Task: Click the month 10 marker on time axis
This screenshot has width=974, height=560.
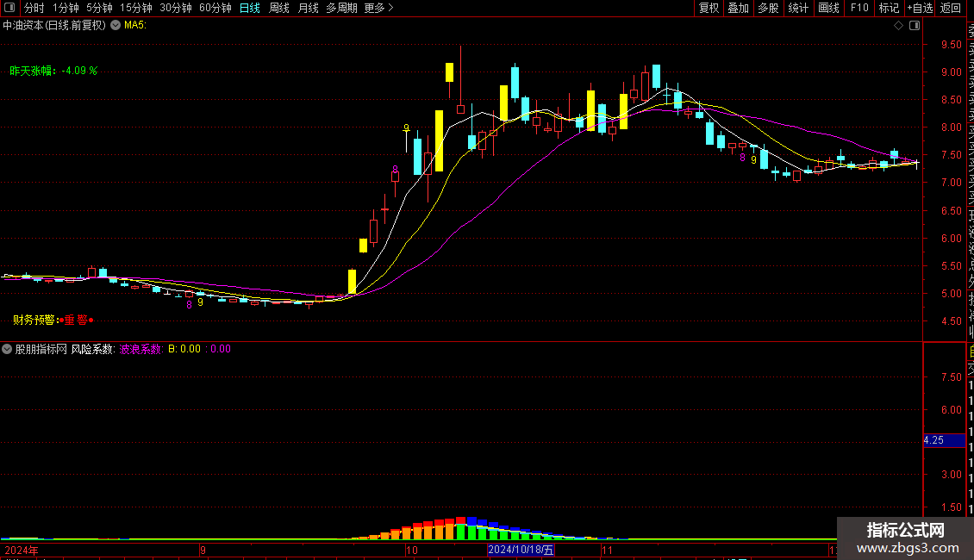Action: coord(411,550)
